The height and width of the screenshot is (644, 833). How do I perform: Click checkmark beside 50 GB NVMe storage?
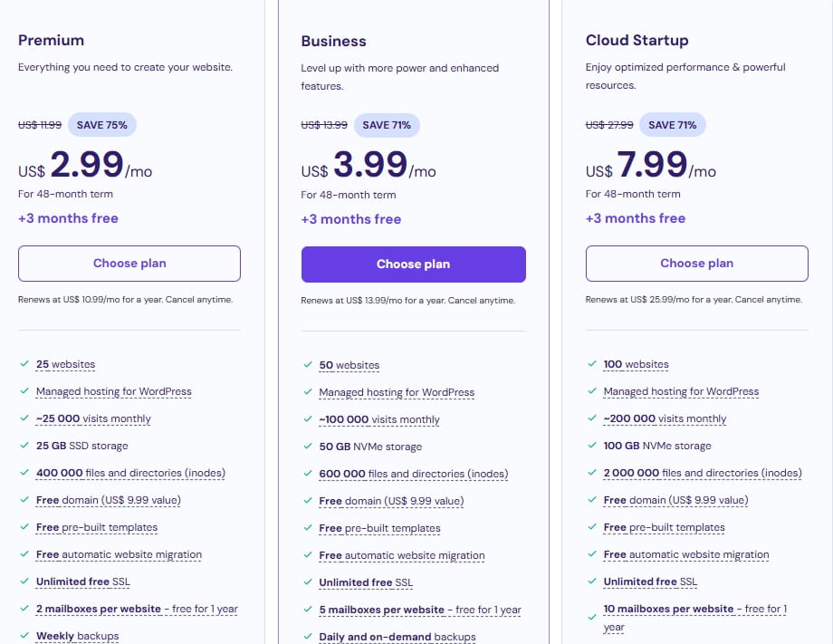point(307,447)
